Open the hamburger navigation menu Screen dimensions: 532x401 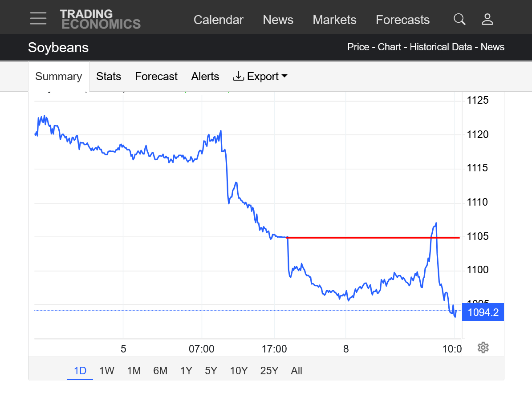38,18
